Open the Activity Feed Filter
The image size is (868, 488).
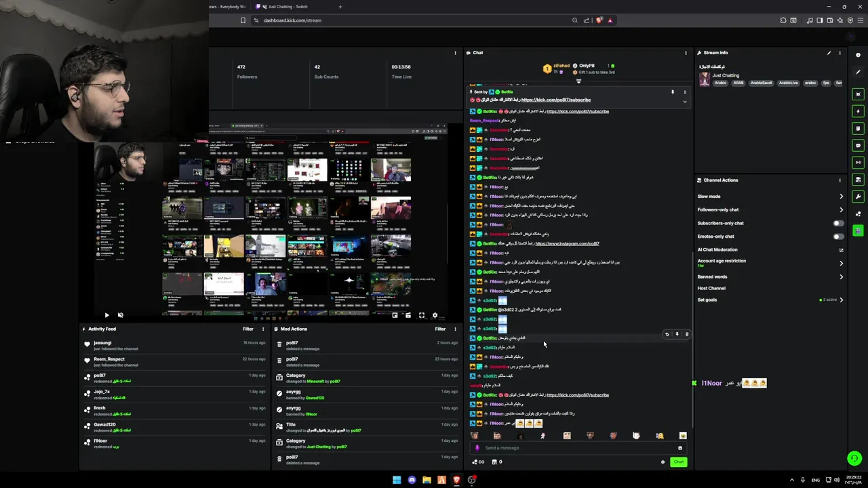coord(248,329)
